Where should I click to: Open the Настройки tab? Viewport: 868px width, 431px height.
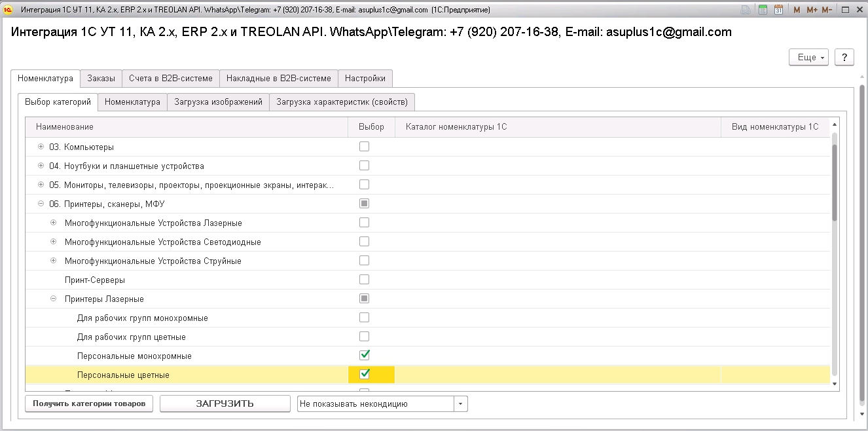365,78
